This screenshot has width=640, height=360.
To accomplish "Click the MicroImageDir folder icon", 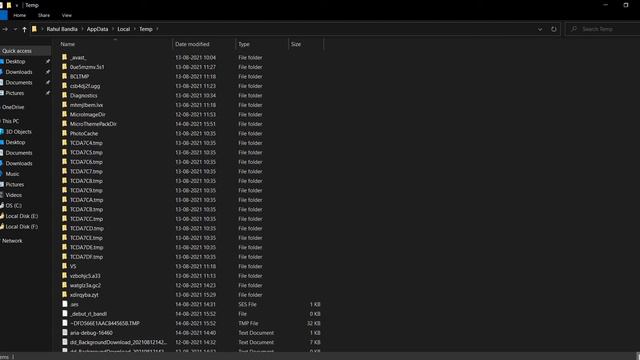I will (64, 114).
